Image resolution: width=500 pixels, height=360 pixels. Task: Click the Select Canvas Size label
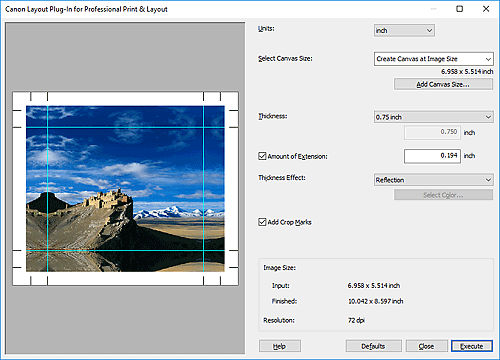click(x=285, y=59)
